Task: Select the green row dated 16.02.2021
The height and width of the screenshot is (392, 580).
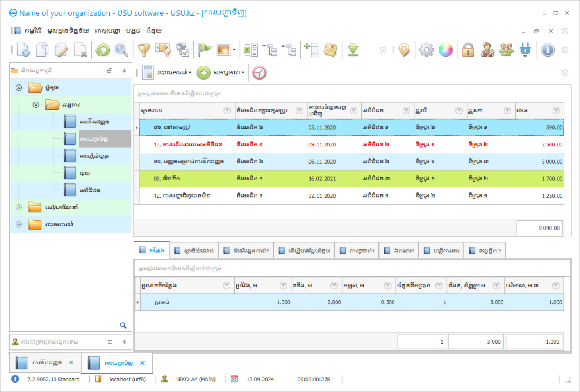Action: tap(352, 178)
